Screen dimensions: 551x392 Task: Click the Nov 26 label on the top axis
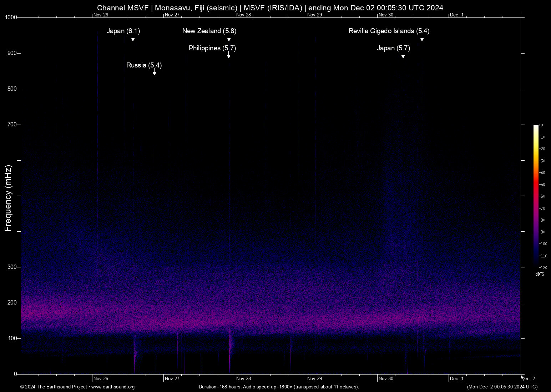[101, 15]
